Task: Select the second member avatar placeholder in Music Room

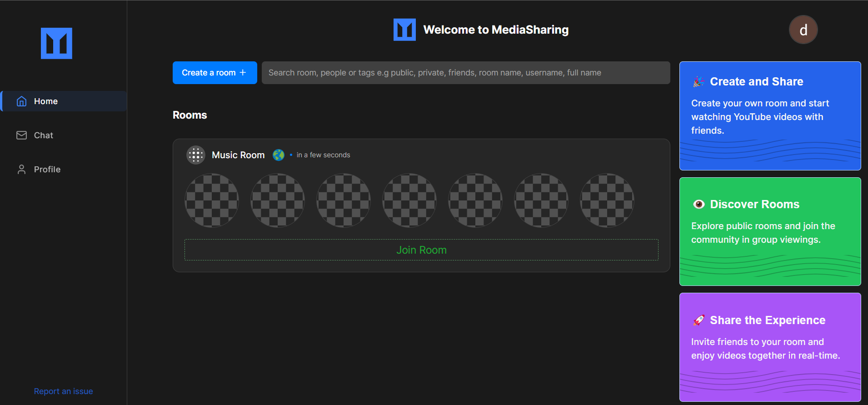Action: click(x=278, y=200)
